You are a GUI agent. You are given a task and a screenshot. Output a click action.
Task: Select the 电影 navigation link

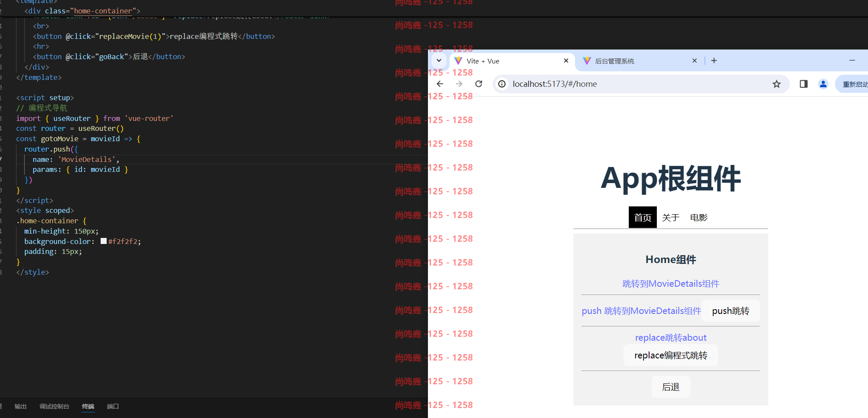699,217
